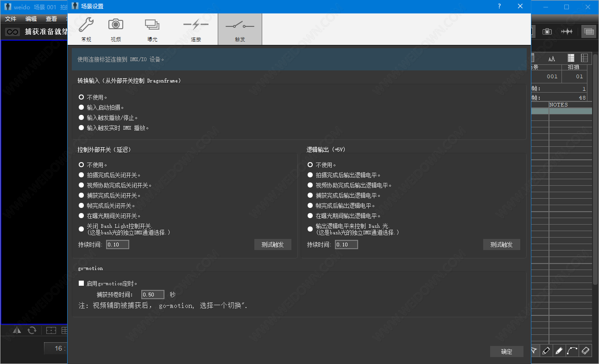This screenshot has width=599, height=364.
Task: Select 视频协助完成后输出逻辑电平 option
Action: pos(349,185)
